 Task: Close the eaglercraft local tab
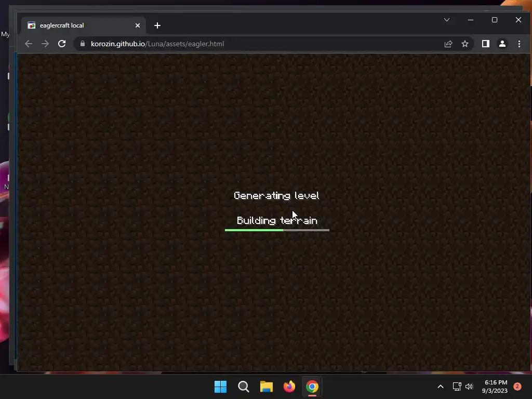pos(137,25)
